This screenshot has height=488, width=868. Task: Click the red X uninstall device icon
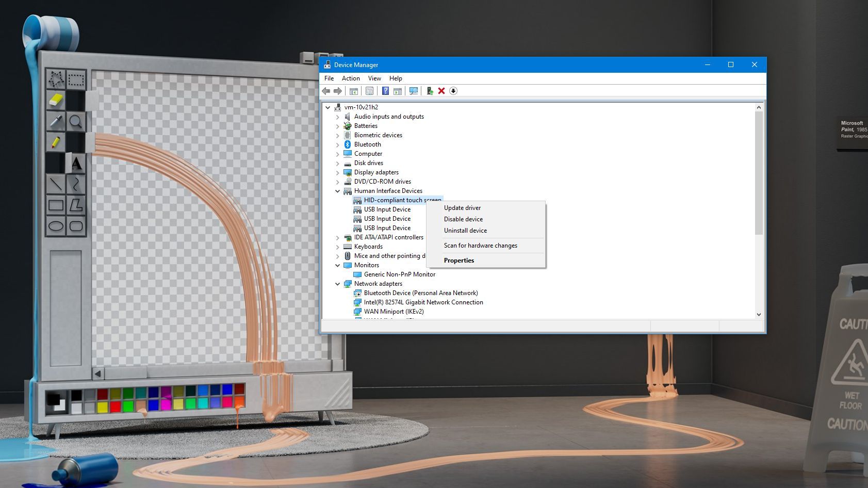(441, 91)
